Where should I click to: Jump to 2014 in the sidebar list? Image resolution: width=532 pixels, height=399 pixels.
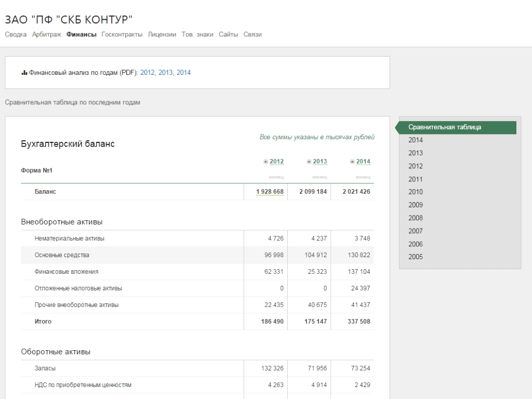[416, 140]
